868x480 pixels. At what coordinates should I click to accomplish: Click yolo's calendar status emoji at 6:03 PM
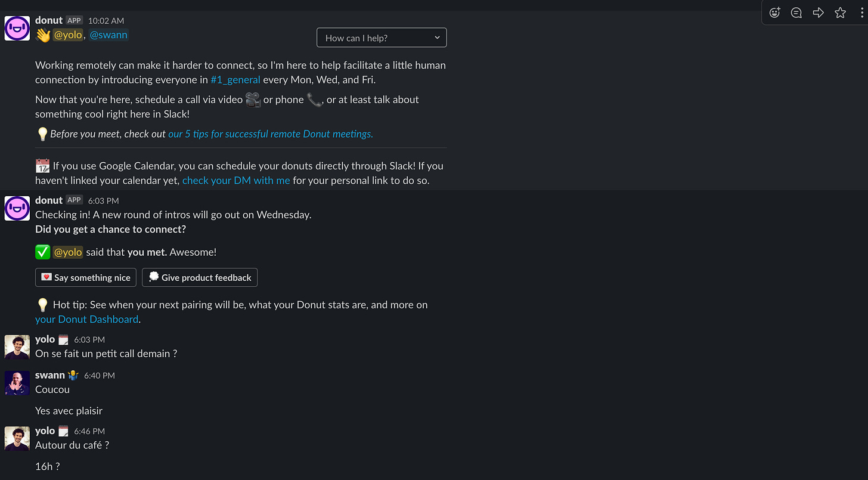click(63, 340)
